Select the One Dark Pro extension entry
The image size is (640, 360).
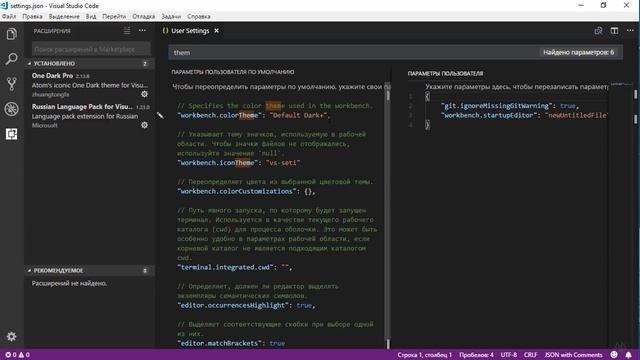click(x=89, y=84)
